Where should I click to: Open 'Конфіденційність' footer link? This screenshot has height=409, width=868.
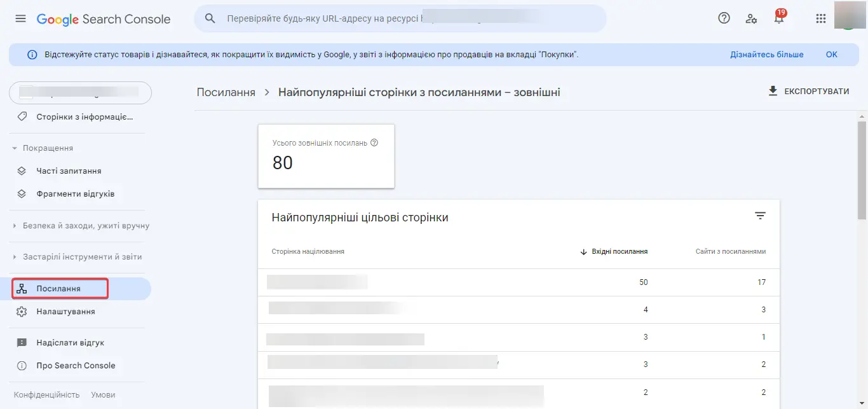47,395
